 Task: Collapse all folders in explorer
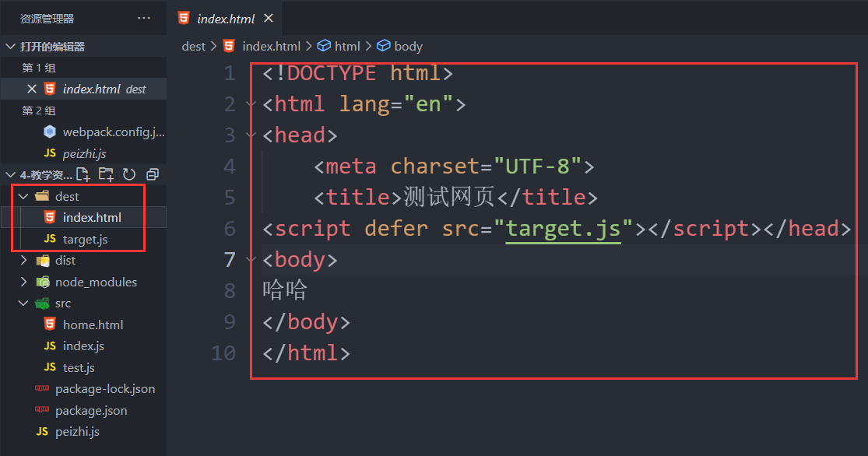[153, 175]
